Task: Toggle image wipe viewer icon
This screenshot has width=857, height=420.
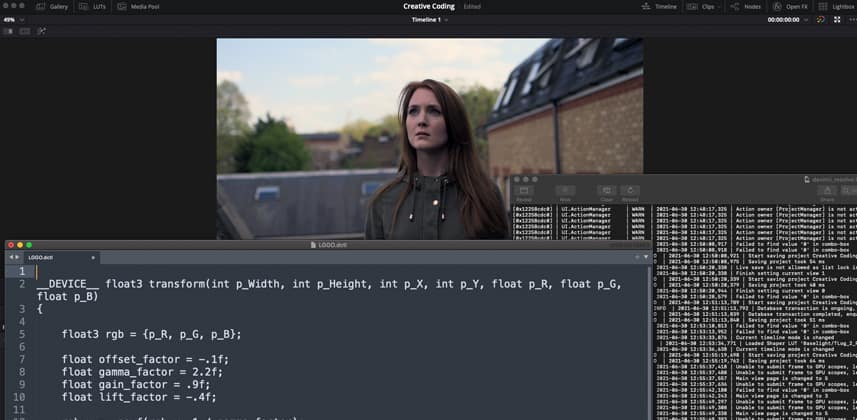Action: click(8, 31)
